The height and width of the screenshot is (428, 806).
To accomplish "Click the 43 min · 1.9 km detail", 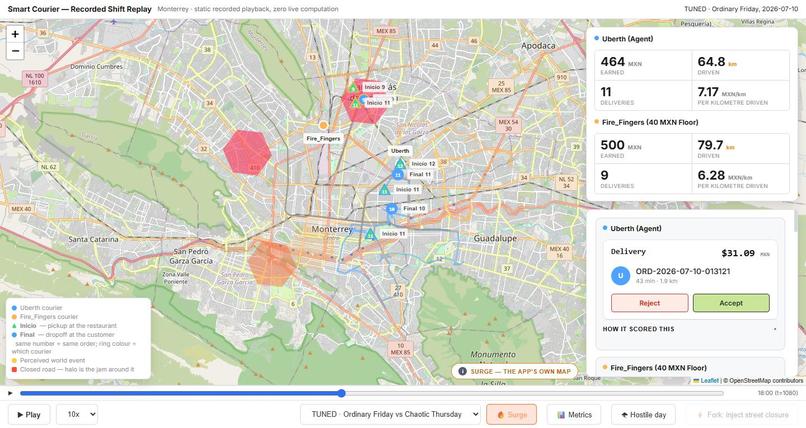I will [658, 281].
